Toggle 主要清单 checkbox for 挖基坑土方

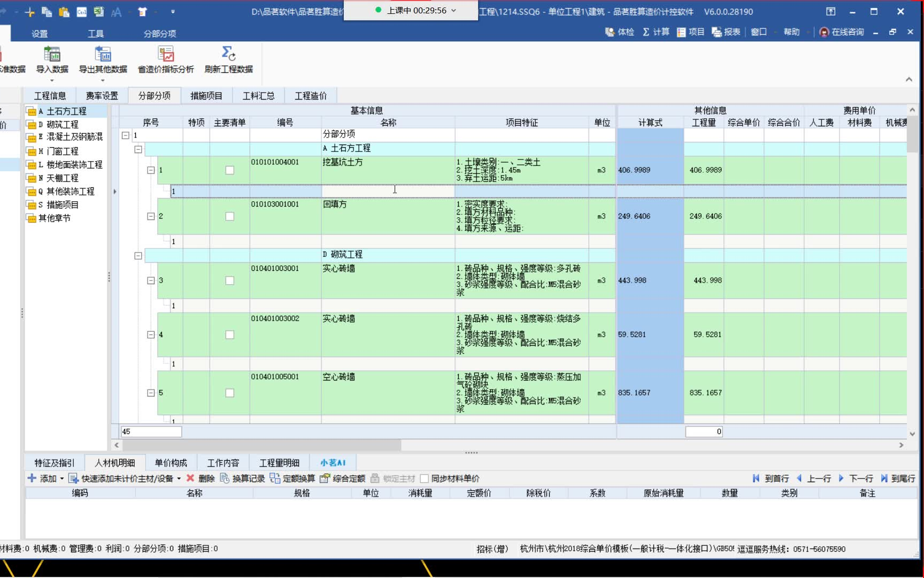click(229, 170)
